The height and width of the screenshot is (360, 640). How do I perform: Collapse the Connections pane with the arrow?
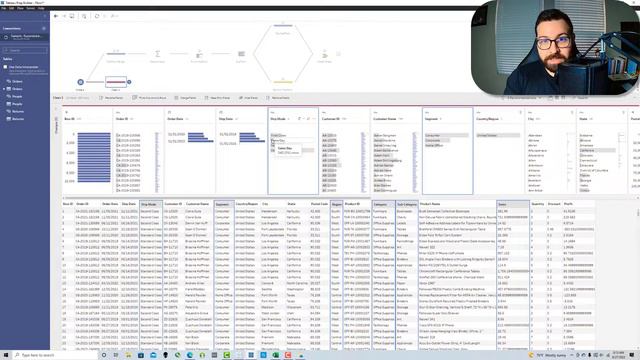tap(45, 16)
